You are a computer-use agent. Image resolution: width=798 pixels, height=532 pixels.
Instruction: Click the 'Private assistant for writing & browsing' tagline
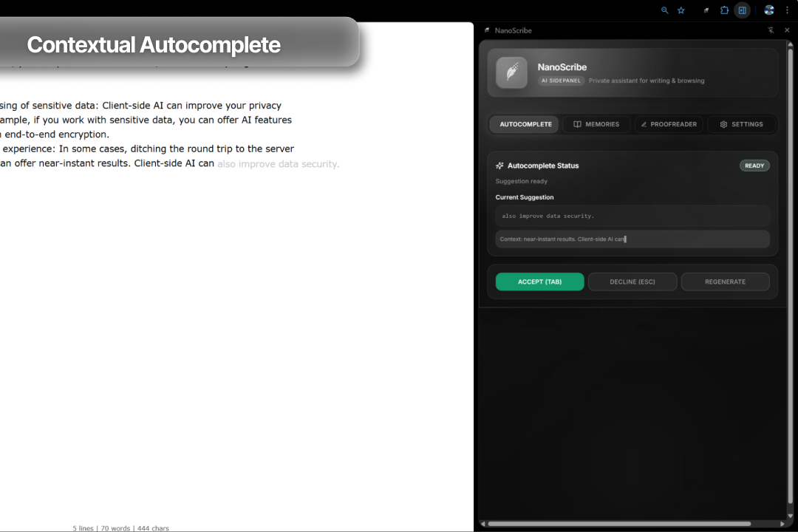pos(647,81)
